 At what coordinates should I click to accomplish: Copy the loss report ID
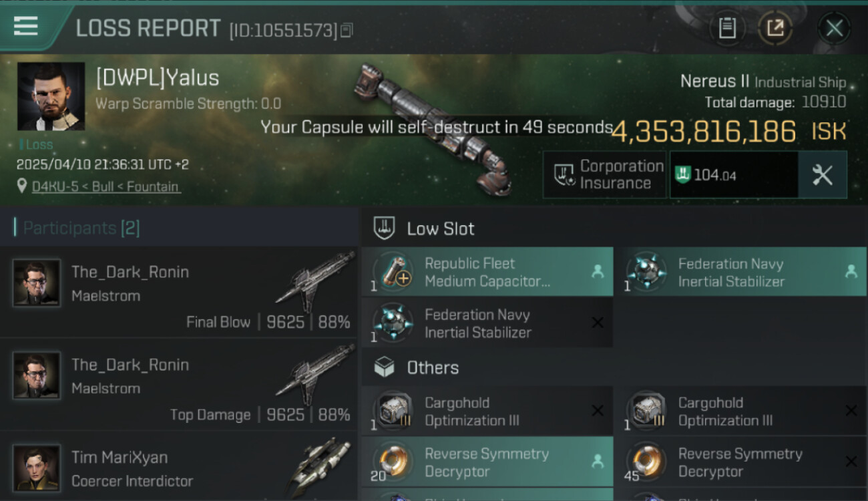(347, 30)
